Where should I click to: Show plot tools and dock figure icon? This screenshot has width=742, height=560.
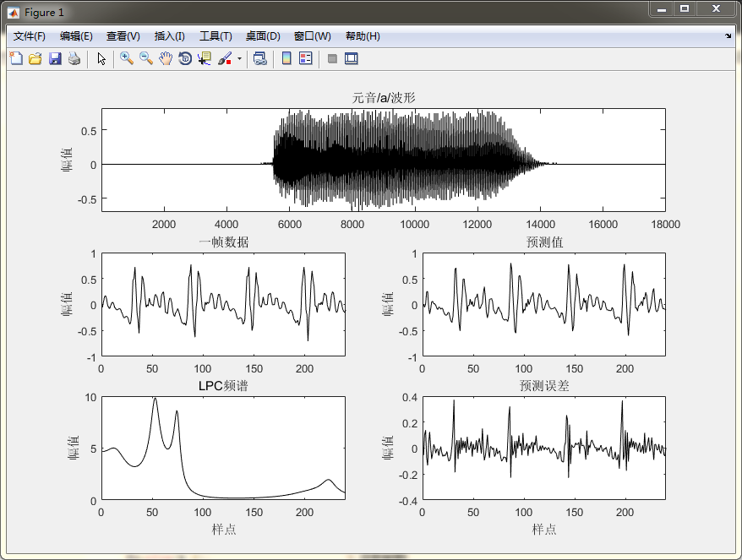click(x=351, y=58)
